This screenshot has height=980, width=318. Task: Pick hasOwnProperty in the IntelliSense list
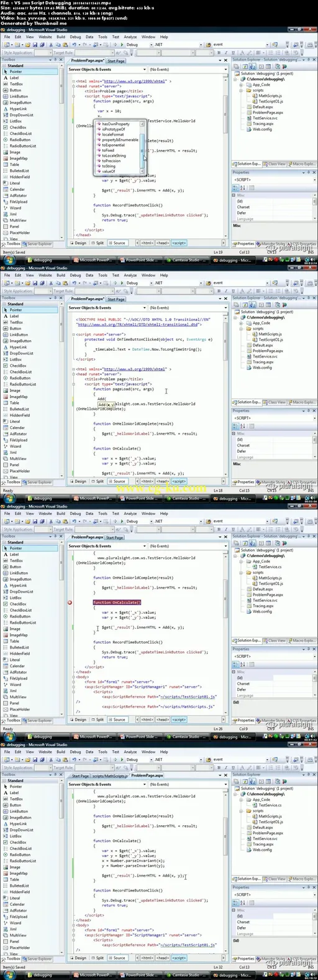tap(116, 124)
